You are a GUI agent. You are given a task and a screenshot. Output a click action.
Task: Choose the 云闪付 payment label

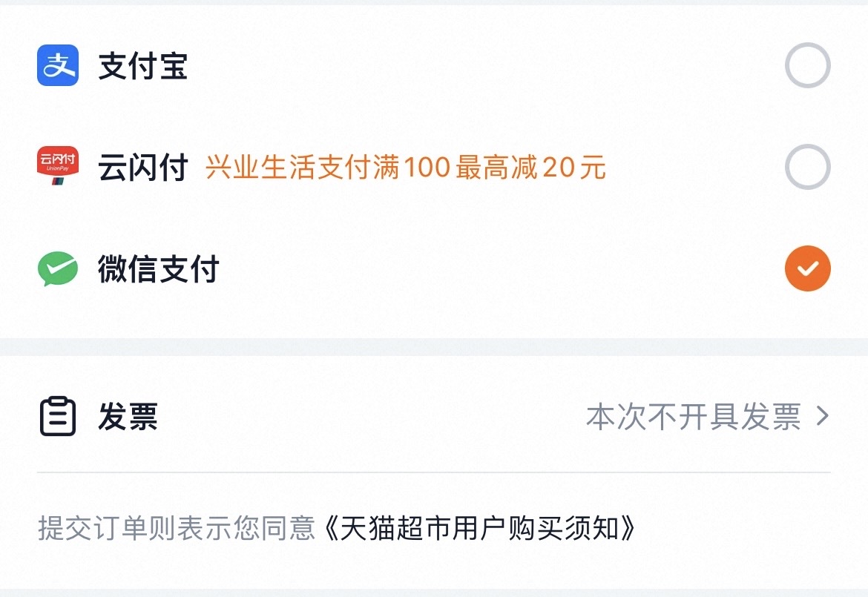[143, 168]
